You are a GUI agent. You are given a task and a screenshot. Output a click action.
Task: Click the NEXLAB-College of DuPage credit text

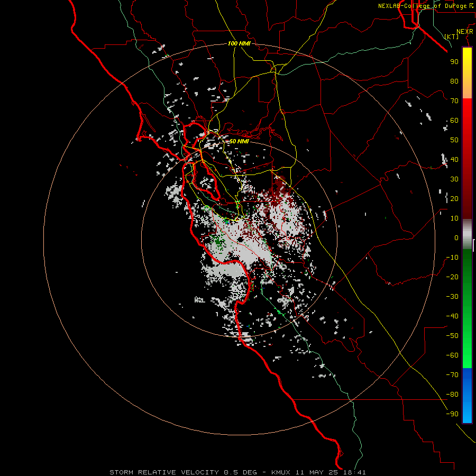[422, 6]
